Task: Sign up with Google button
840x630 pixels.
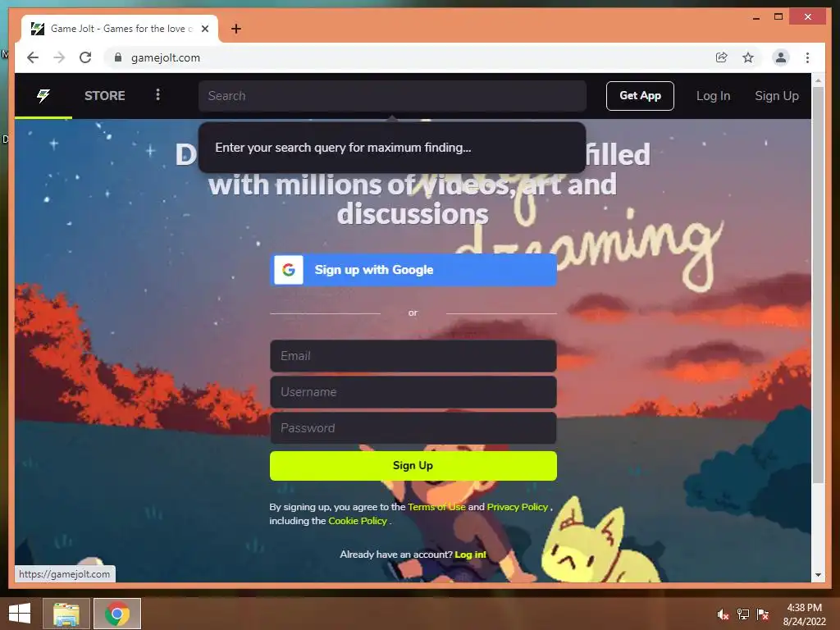Action: pos(413,269)
